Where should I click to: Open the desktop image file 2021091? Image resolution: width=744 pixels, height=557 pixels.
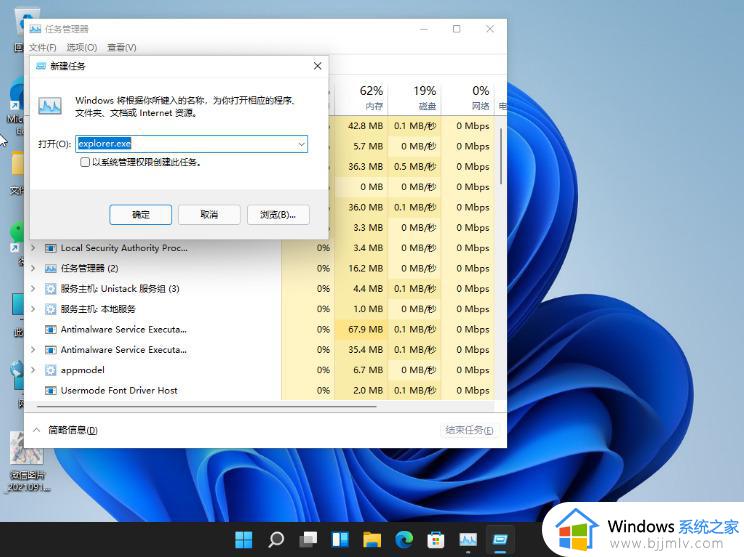click(27, 462)
